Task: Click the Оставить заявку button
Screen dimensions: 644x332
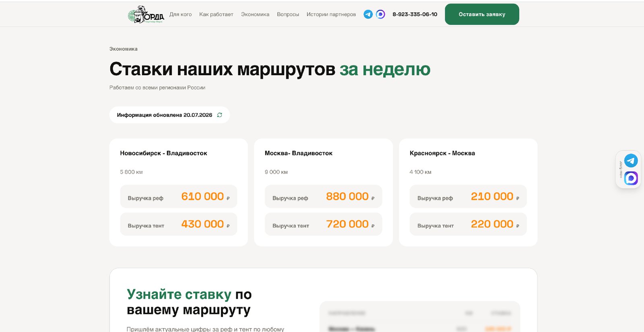Action: [482, 14]
